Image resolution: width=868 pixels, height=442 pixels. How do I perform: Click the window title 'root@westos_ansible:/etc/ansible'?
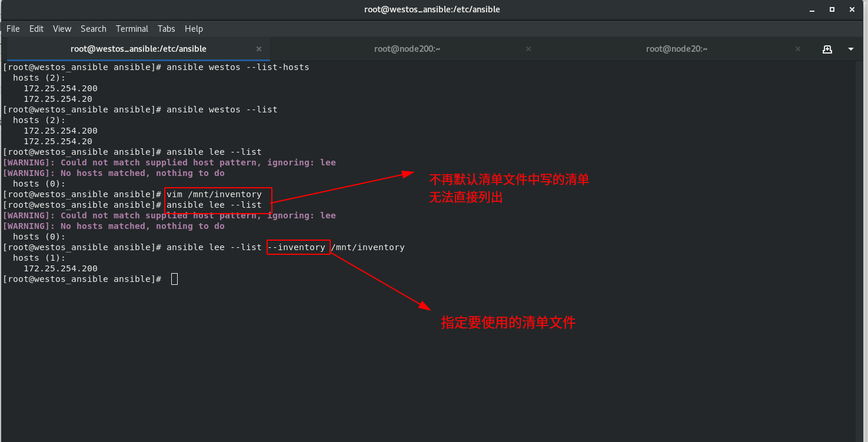[433, 9]
